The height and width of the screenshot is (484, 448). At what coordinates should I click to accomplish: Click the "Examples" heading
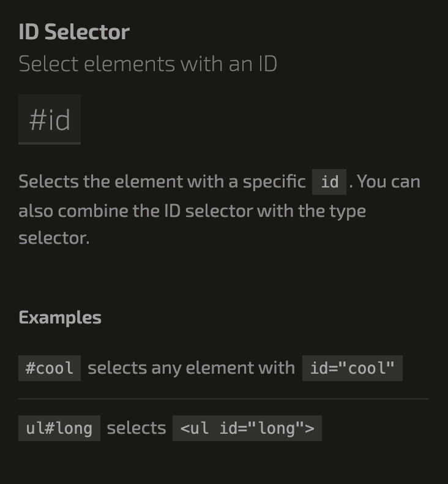point(60,317)
